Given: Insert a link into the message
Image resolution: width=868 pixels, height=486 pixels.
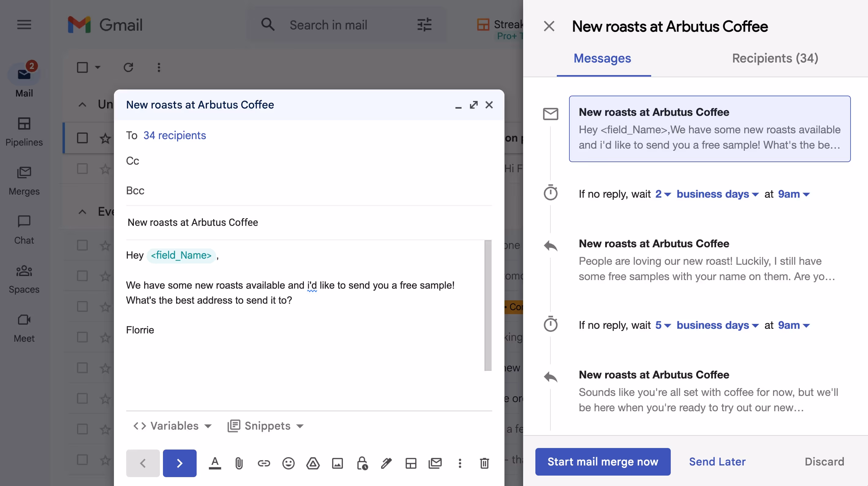Looking at the screenshot, I should [264, 463].
